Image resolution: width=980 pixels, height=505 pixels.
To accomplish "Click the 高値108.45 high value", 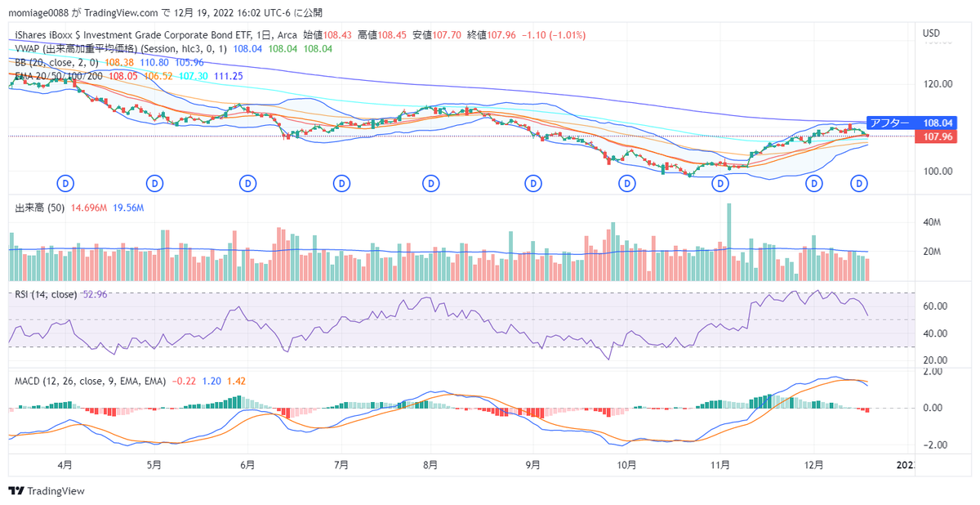I will coord(381,36).
